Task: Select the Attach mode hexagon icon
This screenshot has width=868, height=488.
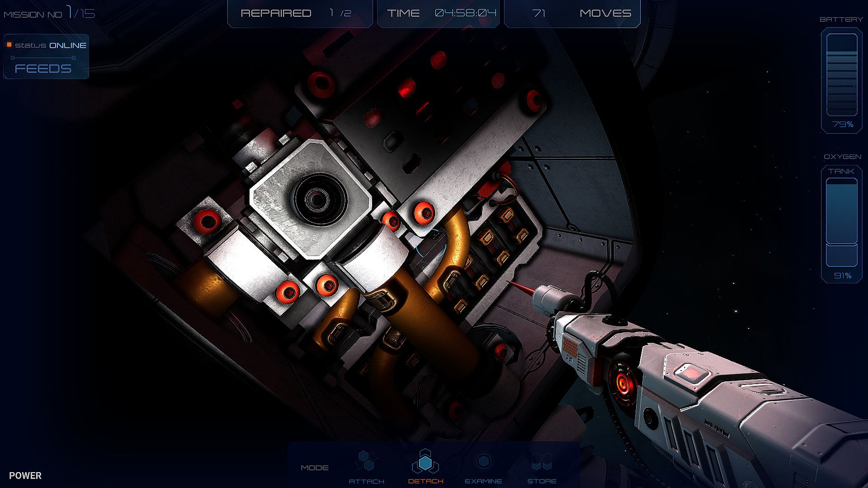Action: pos(366,461)
